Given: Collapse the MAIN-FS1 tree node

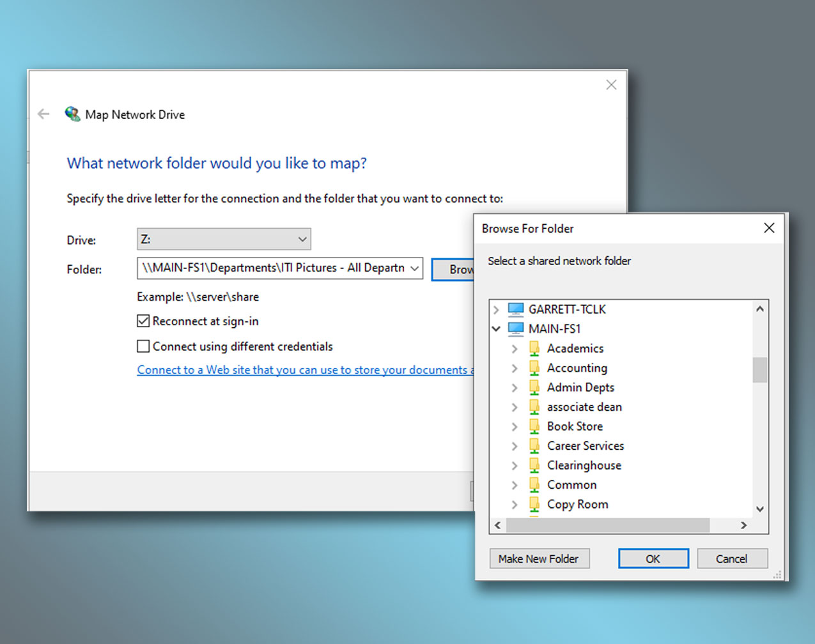Looking at the screenshot, I should [496, 329].
